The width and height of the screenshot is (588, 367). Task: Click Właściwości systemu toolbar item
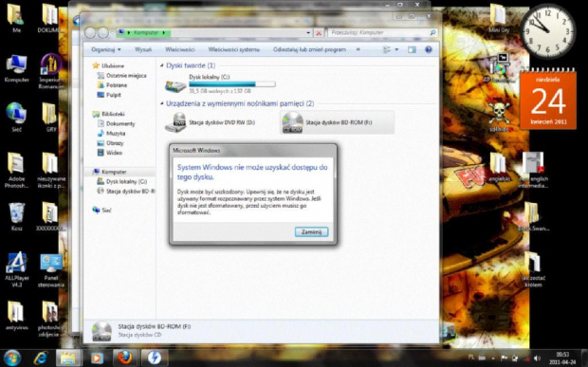click(x=234, y=49)
